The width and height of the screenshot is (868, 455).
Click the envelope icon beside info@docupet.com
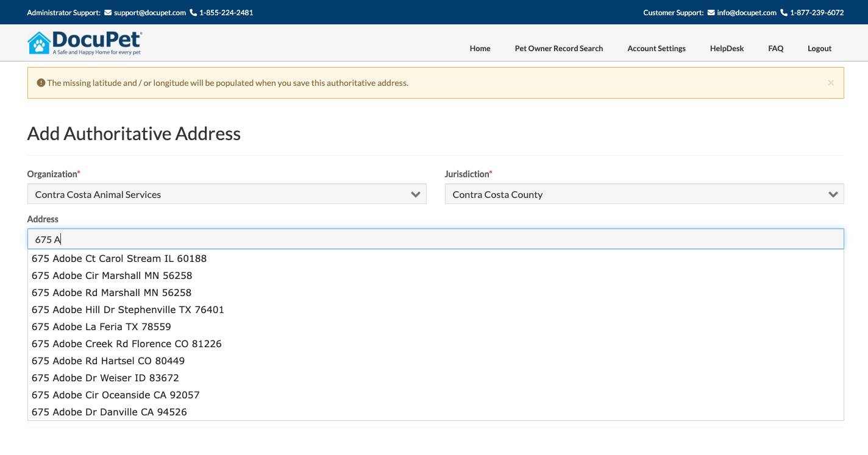pos(711,13)
